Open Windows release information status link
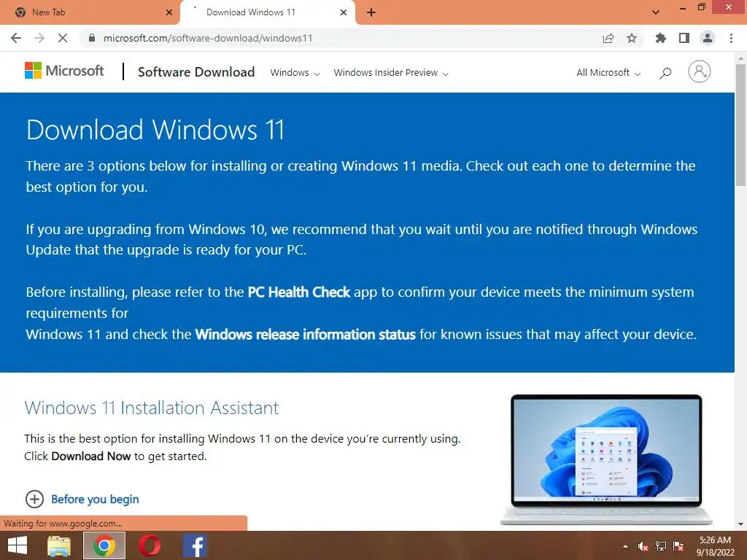Viewport: 747px width, 560px height. click(x=306, y=334)
